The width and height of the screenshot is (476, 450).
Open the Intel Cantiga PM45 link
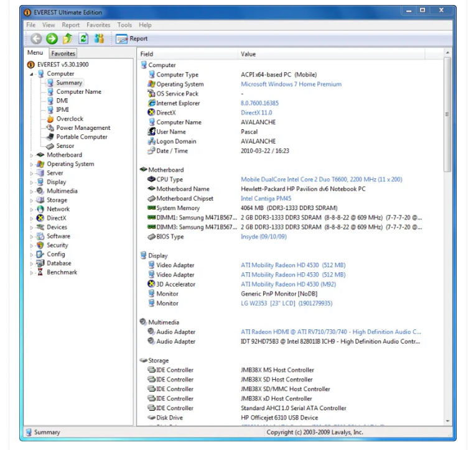pyautogui.click(x=266, y=198)
